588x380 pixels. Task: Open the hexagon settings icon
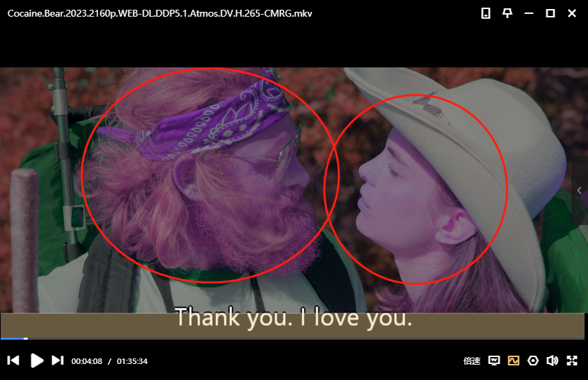533,361
